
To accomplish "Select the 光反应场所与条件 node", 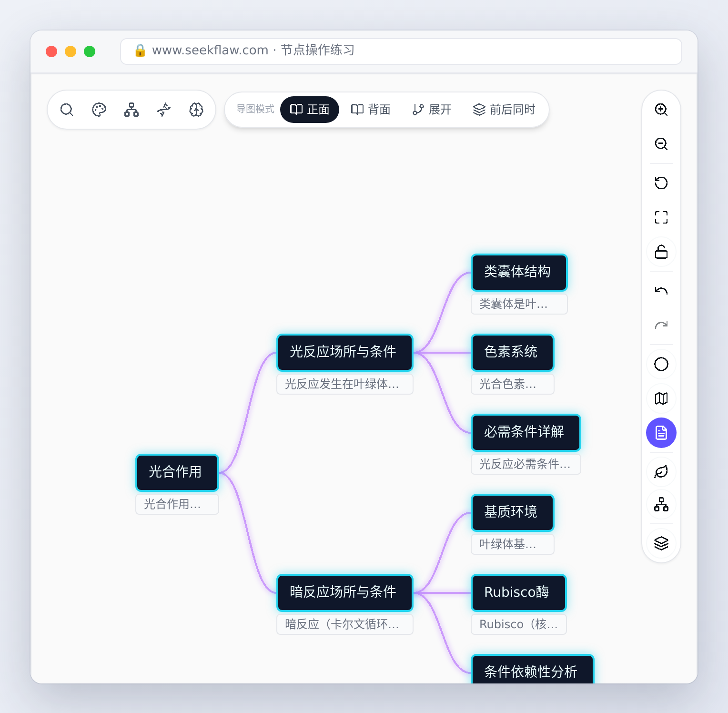I will pos(345,352).
